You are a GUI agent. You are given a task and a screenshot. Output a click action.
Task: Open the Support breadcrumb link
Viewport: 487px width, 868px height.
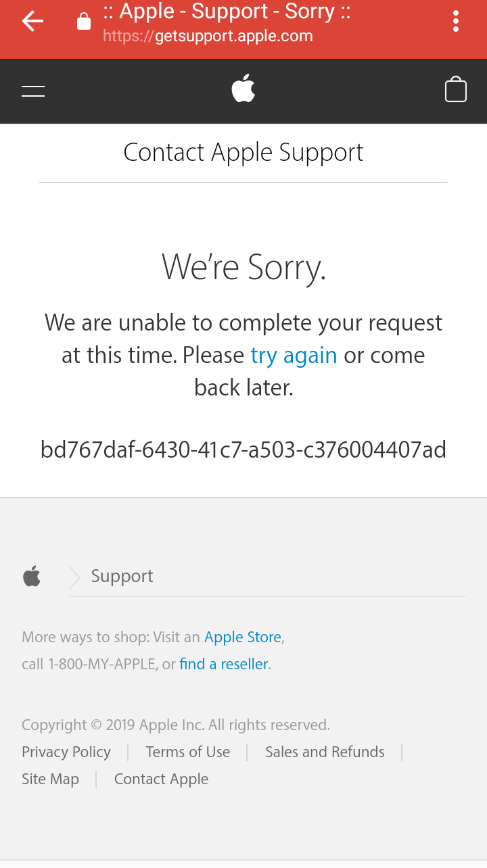[x=122, y=576]
